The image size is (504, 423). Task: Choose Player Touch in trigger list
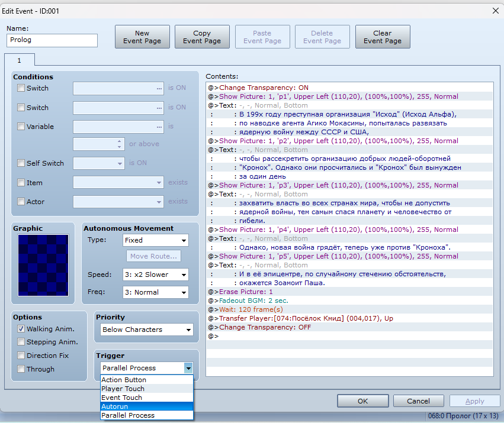tap(147, 389)
